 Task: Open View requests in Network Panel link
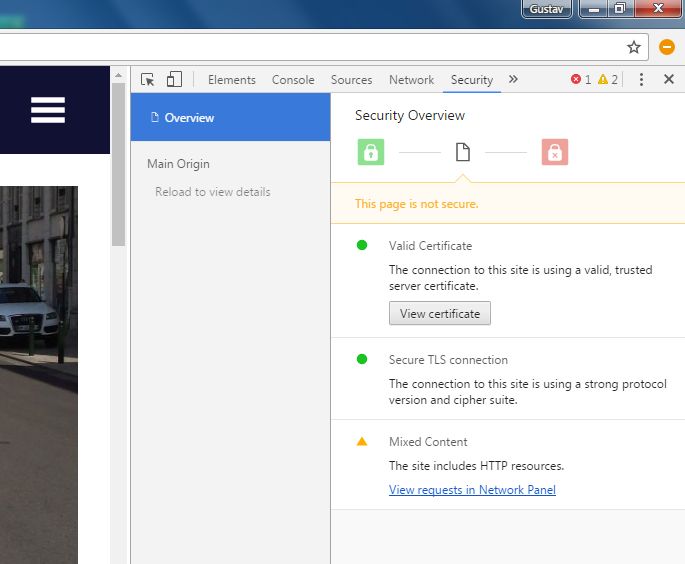[472, 490]
